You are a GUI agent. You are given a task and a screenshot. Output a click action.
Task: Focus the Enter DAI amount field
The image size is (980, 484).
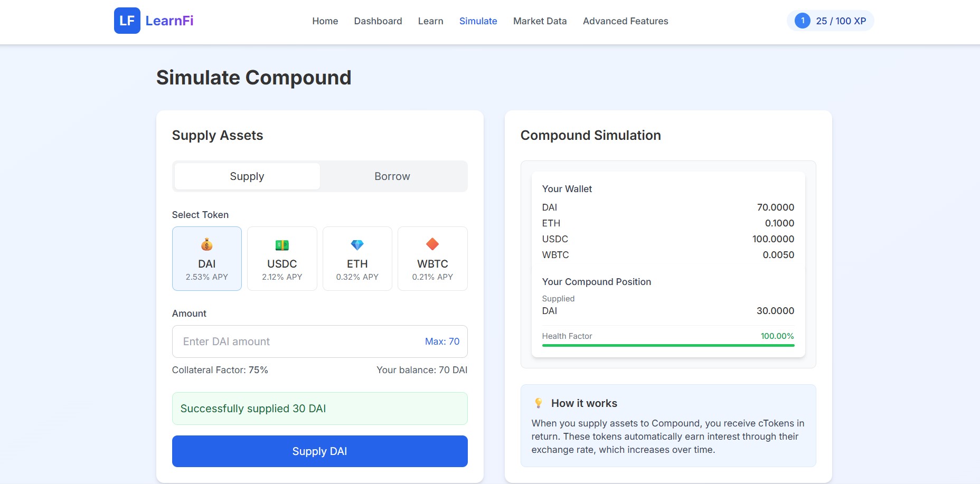320,341
